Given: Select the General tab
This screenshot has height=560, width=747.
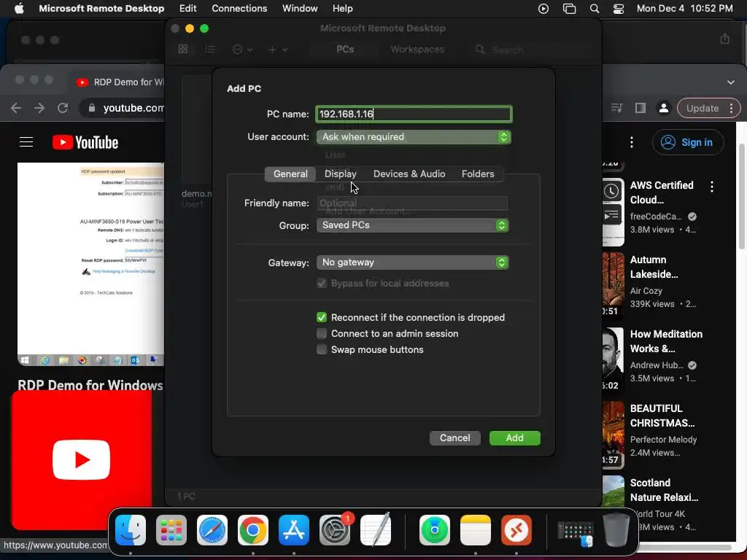Looking at the screenshot, I should click(x=290, y=174).
